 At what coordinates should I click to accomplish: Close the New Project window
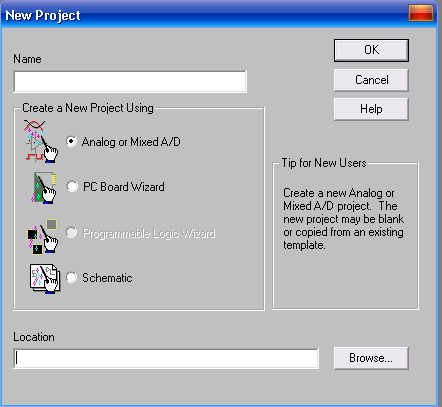coord(421,13)
